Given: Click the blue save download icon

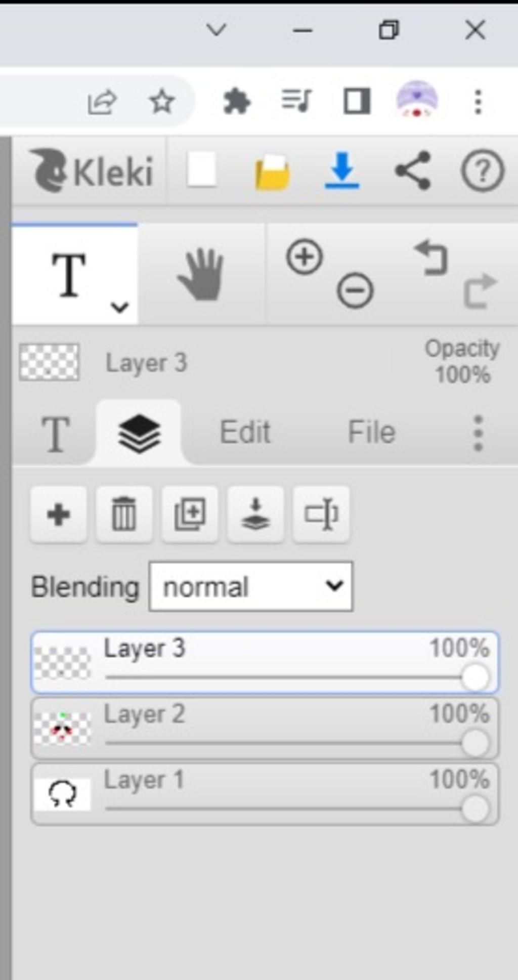Looking at the screenshot, I should pos(342,171).
